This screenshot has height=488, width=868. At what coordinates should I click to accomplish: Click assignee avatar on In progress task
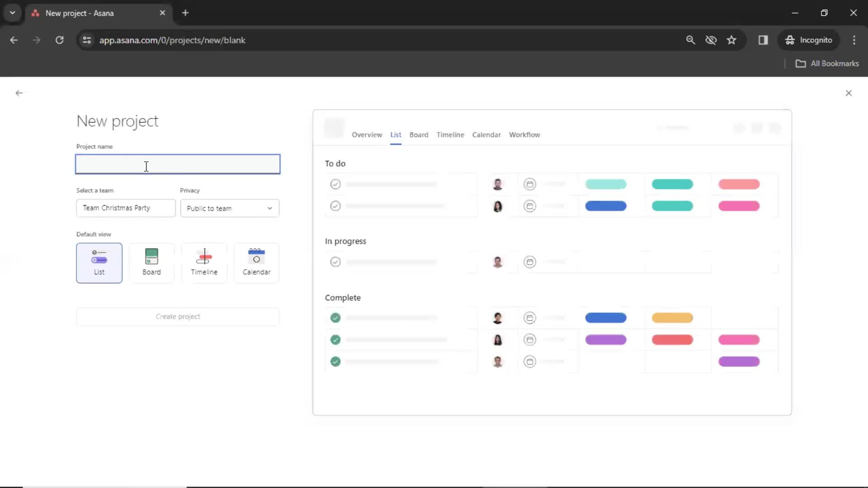pos(498,262)
